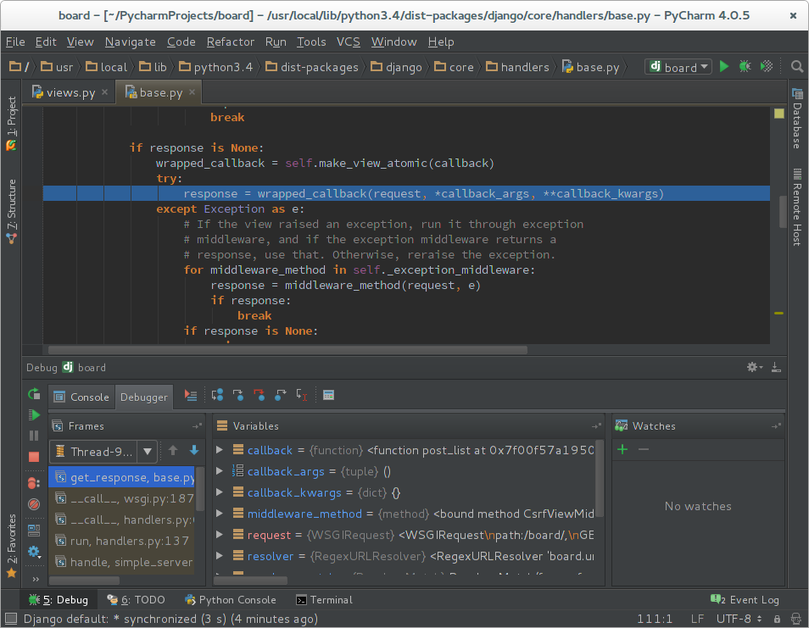Show execution point toolbar icon

pos(191,396)
